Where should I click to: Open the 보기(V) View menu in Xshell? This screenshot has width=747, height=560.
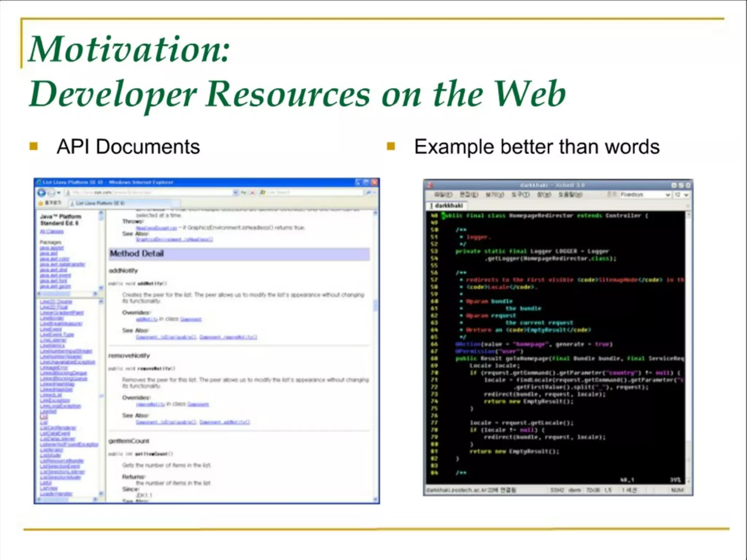[x=495, y=195]
